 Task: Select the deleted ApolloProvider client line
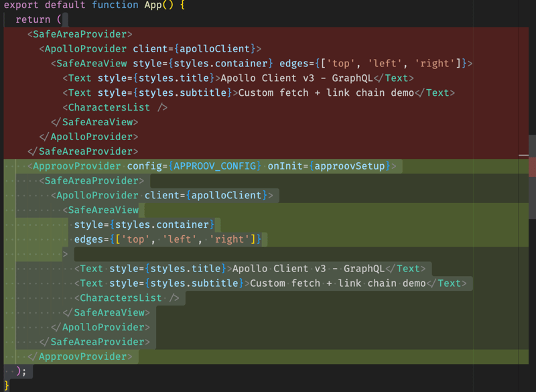151,48
